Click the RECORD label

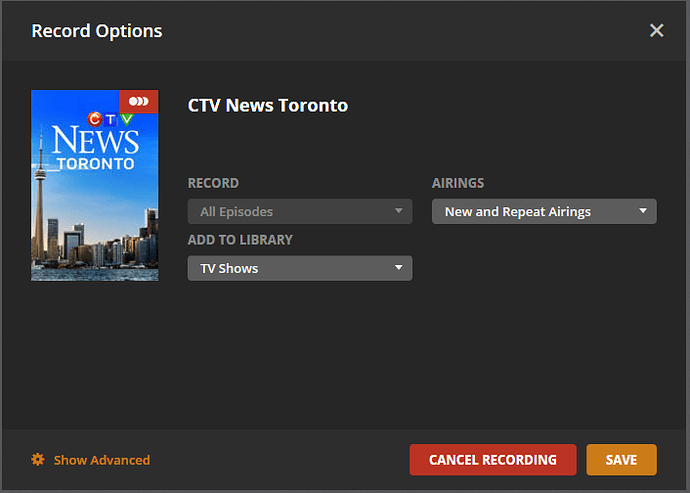click(x=213, y=183)
